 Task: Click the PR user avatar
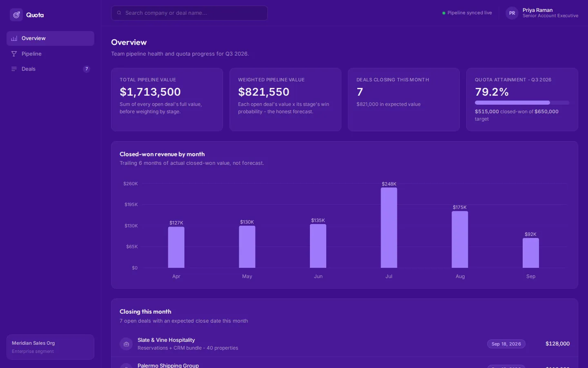coord(512,13)
